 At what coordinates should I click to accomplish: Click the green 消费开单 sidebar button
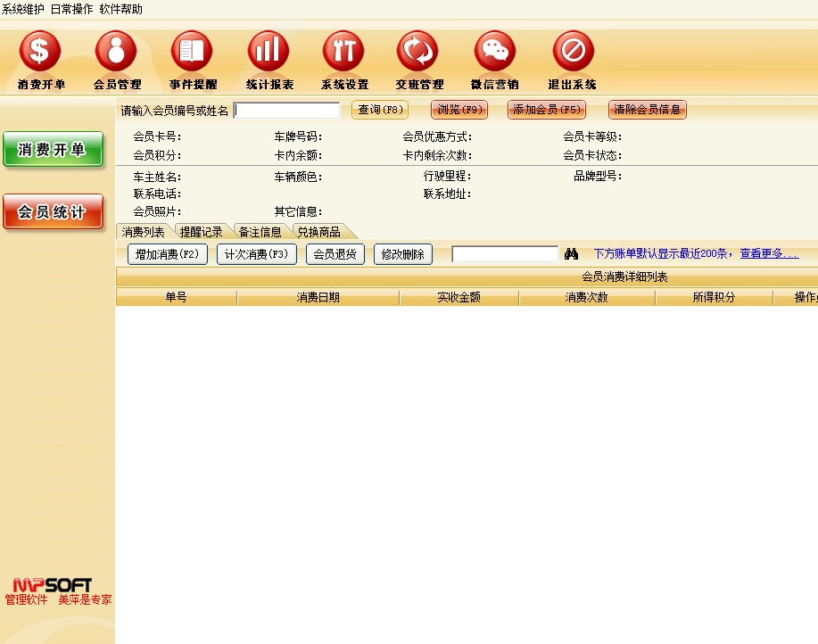coord(53,150)
